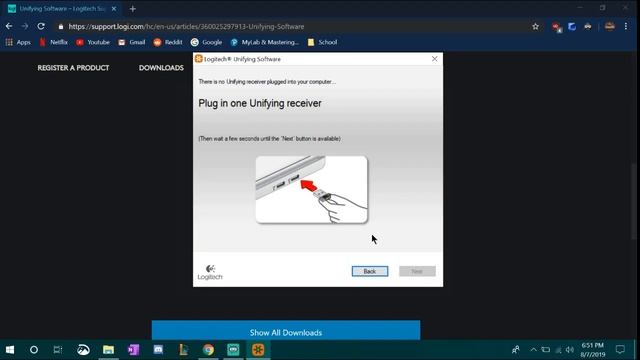Image resolution: width=640 pixels, height=360 pixels.
Task: Open the Action Center notifications icon
Action: 620,349
